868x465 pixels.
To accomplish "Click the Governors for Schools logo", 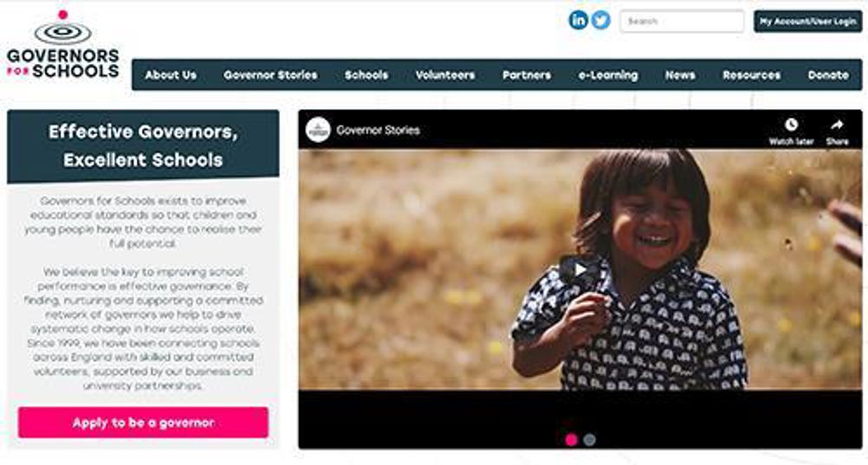I will 63,44.
